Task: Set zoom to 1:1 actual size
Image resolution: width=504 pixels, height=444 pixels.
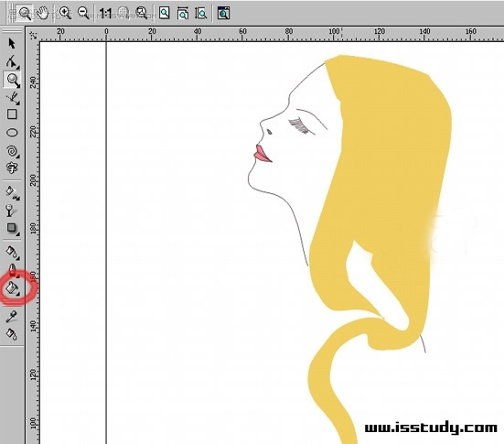Action: (x=105, y=14)
